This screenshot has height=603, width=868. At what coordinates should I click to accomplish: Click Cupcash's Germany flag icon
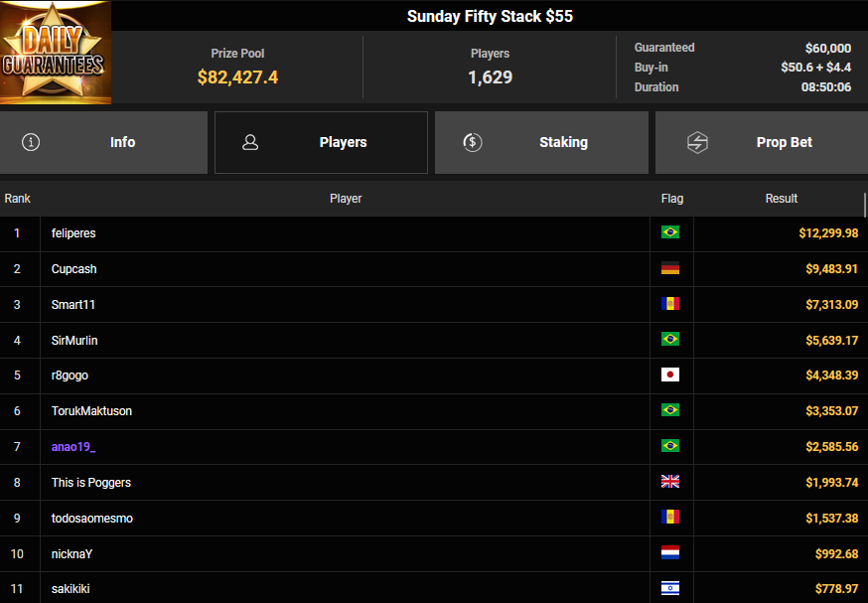670,268
